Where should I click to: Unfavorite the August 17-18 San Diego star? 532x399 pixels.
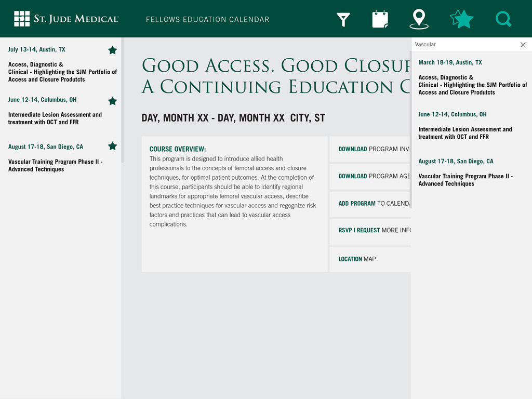(x=112, y=146)
